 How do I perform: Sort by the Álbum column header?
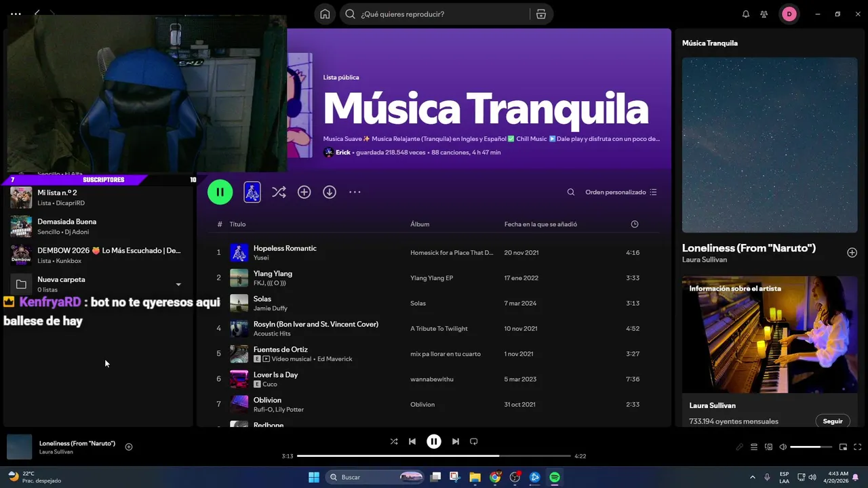click(x=420, y=224)
